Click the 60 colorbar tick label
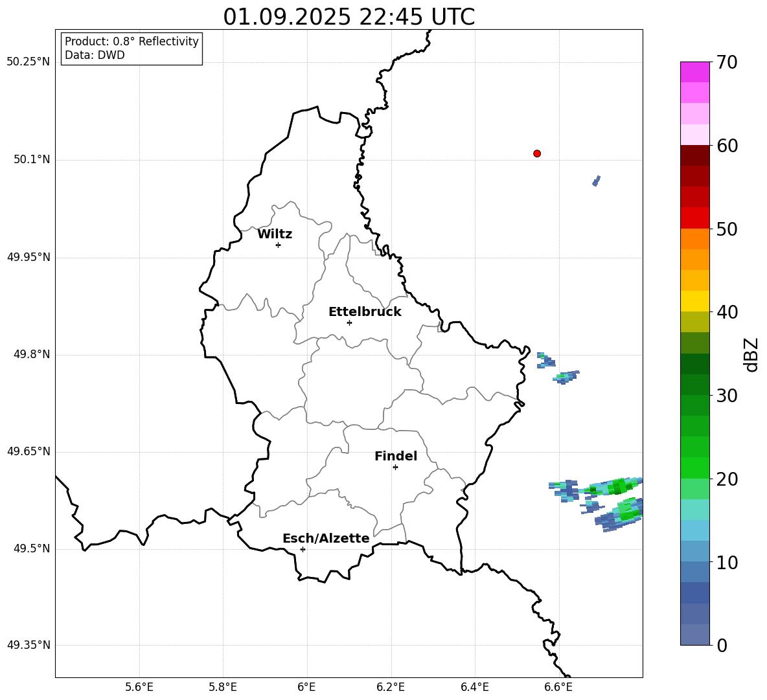 pos(727,146)
